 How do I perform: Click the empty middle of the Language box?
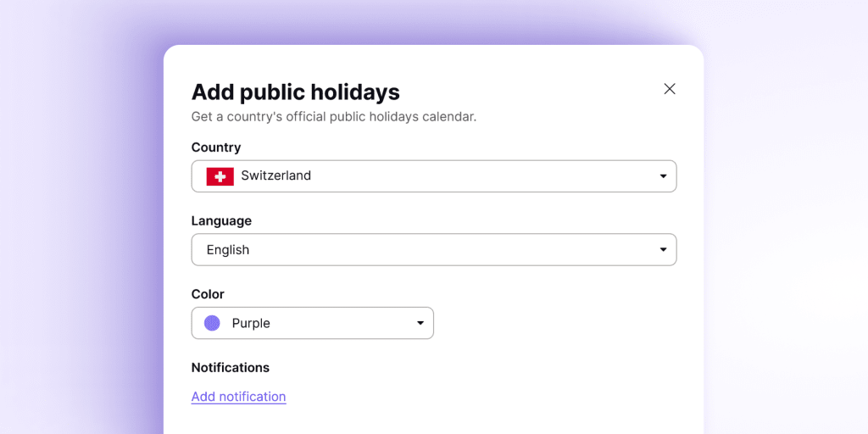coord(449,250)
